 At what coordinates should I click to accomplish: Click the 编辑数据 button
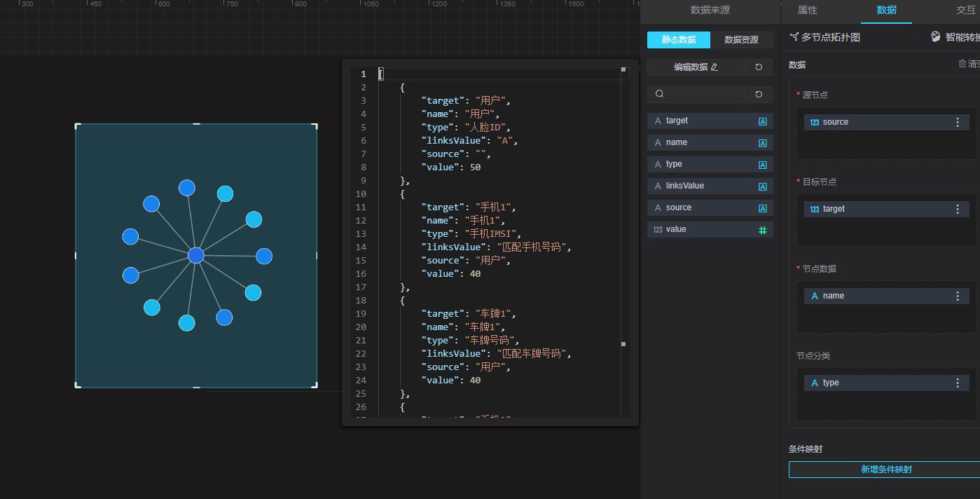(696, 67)
